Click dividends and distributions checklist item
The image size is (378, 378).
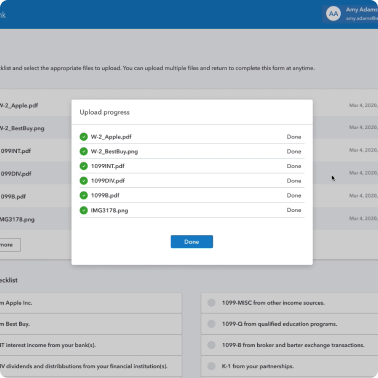[x=91, y=366]
